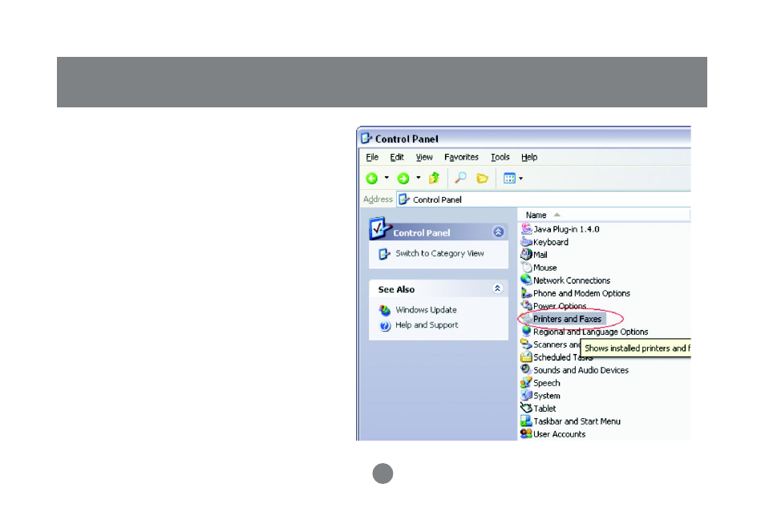Click the Taskbar and Start Menu icon
Screen dimensions: 765x532
(526, 421)
